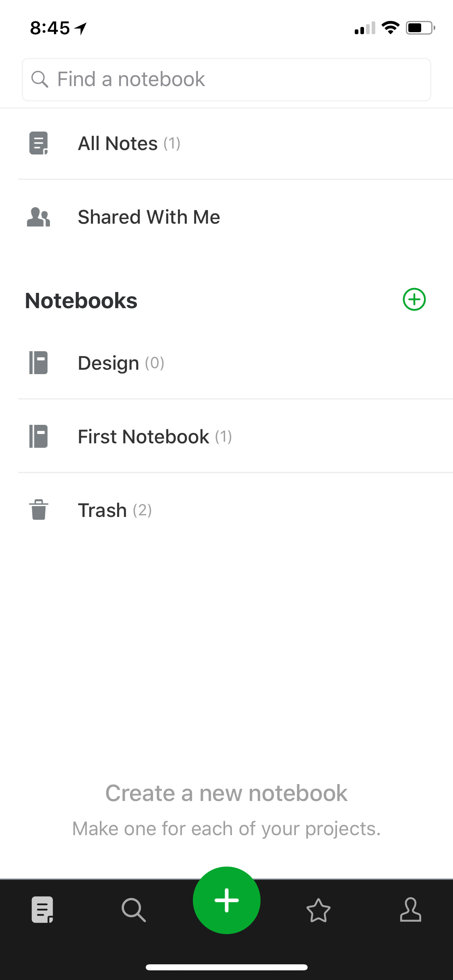Tap the All Notes document icon
The image size is (453, 980).
tap(39, 143)
